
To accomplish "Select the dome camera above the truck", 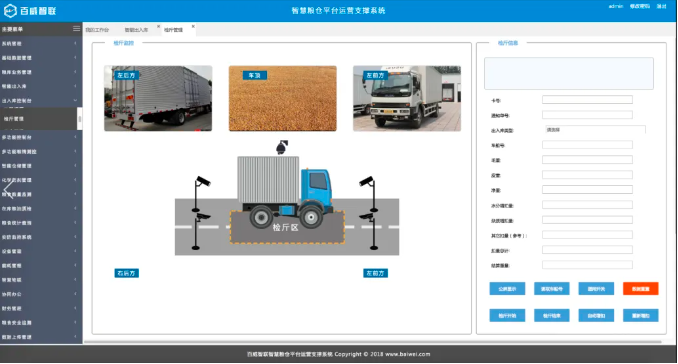I will 282,147.
